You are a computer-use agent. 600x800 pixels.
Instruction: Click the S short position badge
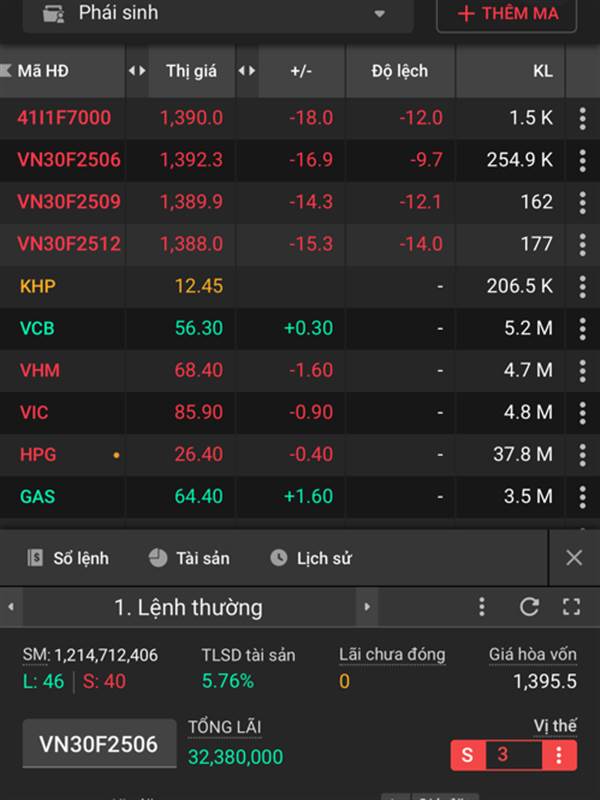467,755
